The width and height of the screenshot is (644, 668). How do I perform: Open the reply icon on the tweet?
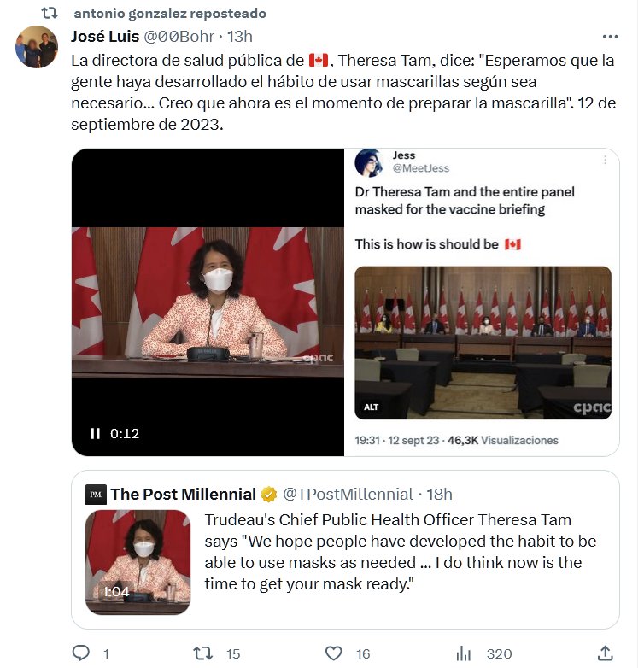(x=81, y=653)
